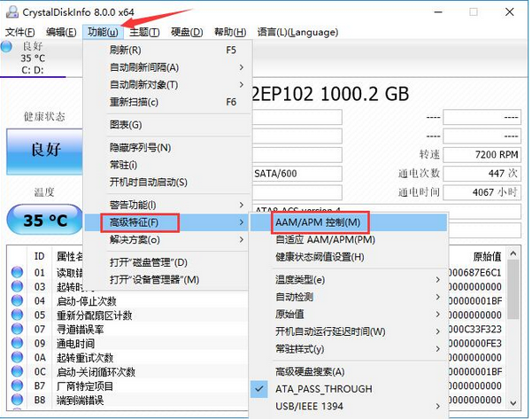The height and width of the screenshot is (420, 532).
Task: Click the status orb for attribute 0A
Action: tap(17, 357)
